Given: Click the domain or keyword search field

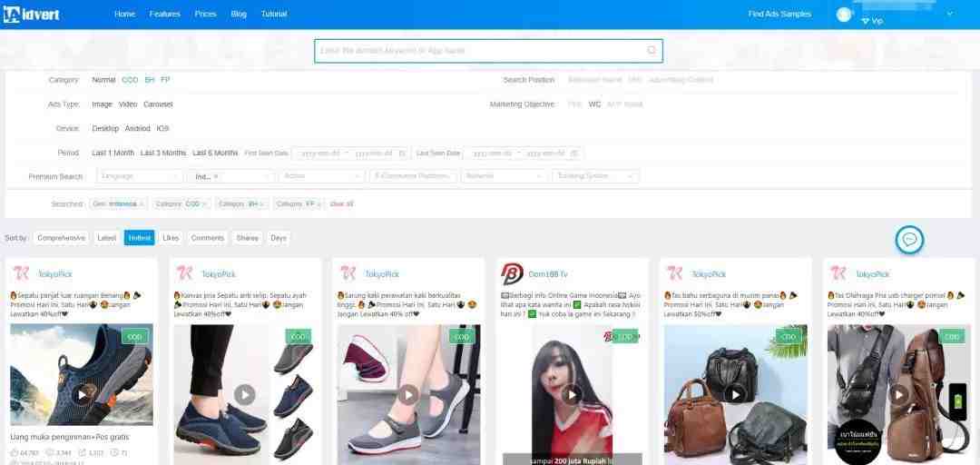Looking at the screenshot, I should (481, 50).
